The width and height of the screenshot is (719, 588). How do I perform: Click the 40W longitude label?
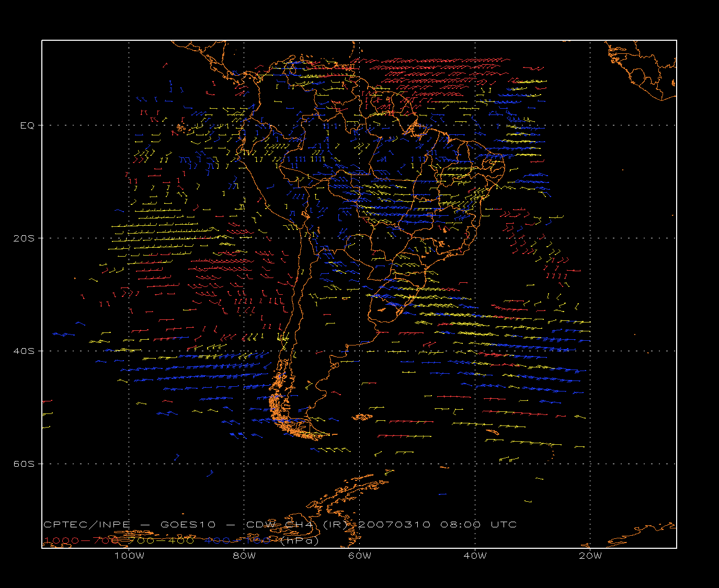pyautogui.click(x=475, y=556)
